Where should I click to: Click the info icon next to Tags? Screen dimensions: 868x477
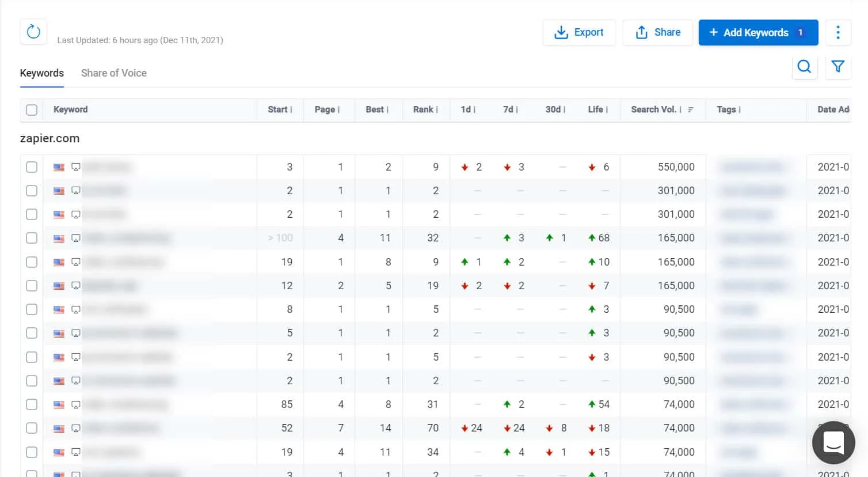click(740, 109)
